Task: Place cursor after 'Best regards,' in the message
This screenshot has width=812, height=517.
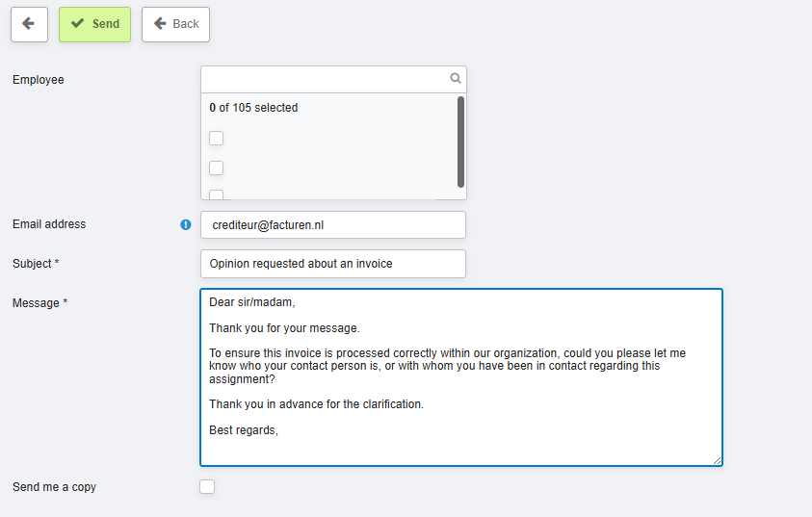Action: [279, 430]
